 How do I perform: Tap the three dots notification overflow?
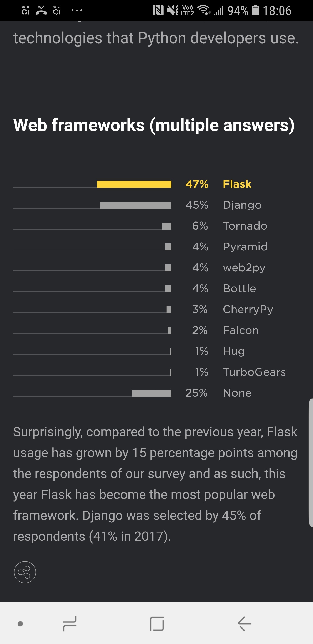click(77, 10)
